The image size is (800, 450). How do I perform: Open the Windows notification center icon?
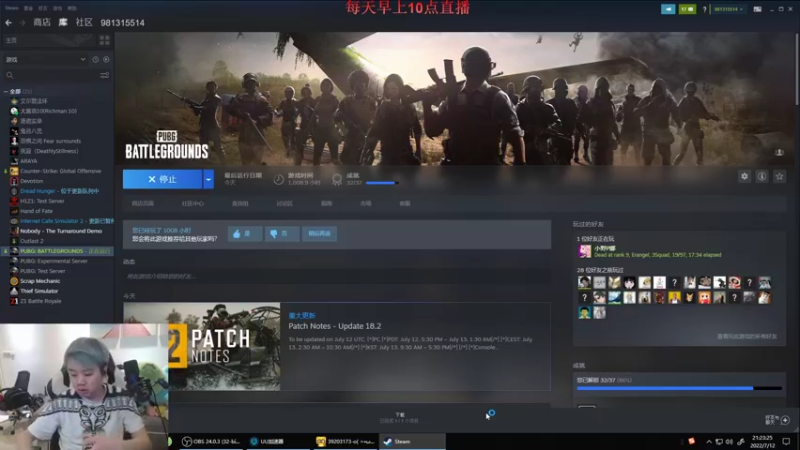786,441
